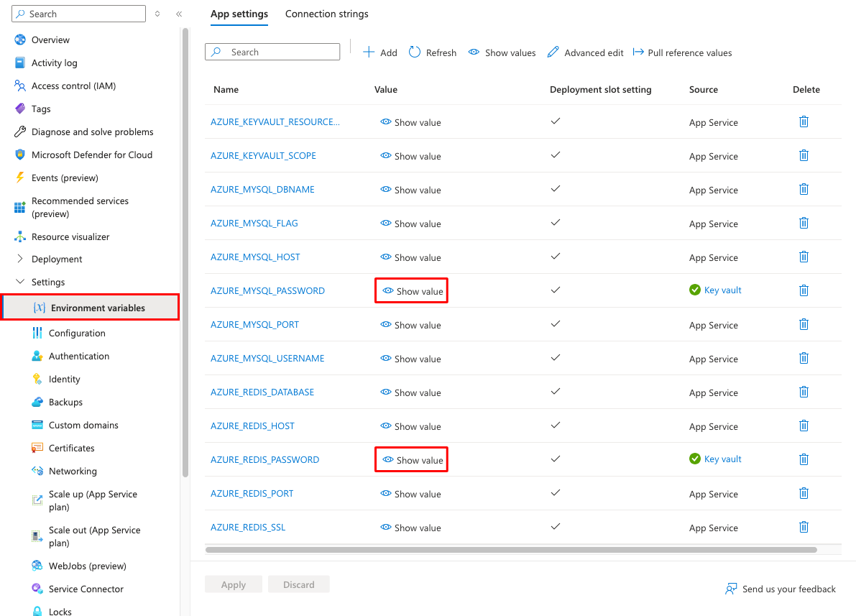The height and width of the screenshot is (616, 856).
Task: Collapse the sidebar with double-chevron
Action: [178, 14]
